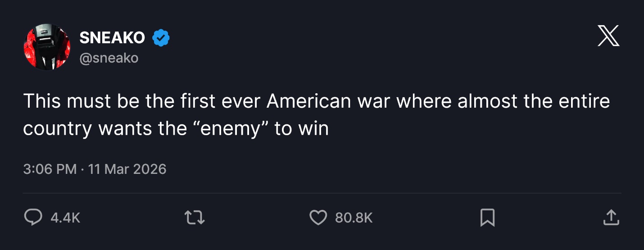
Task: Click the 3:06 PM timestamp
Action: (x=50, y=169)
